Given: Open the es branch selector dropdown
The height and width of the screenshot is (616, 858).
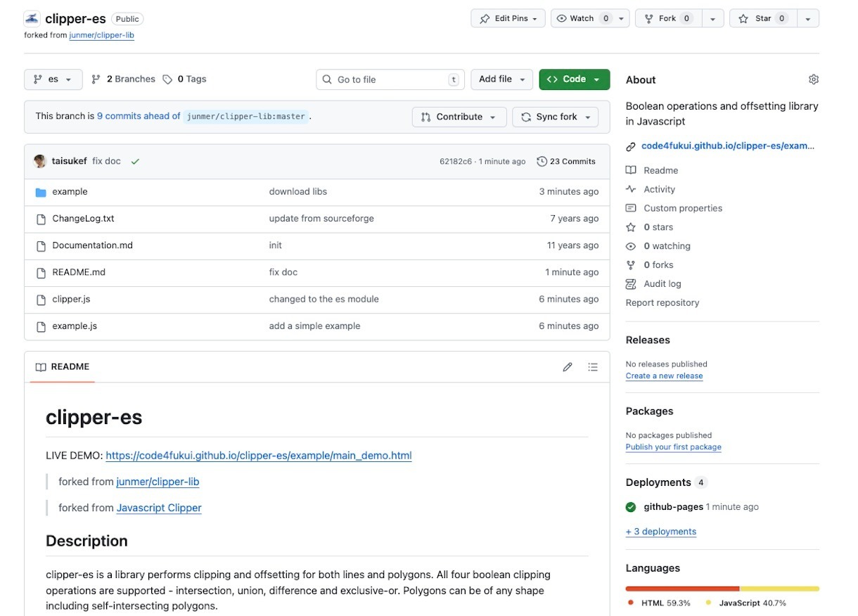Looking at the screenshot, I should point(53,79).
